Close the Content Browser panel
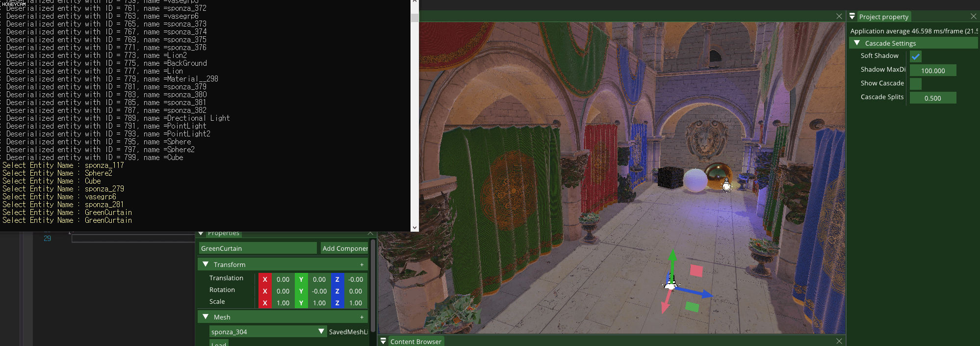 pyautogui.click(x=839, y=341)
